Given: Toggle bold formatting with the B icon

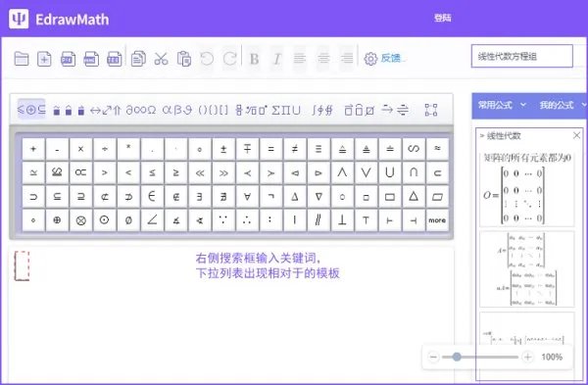Looking at the screenshot, I should 254,59.
